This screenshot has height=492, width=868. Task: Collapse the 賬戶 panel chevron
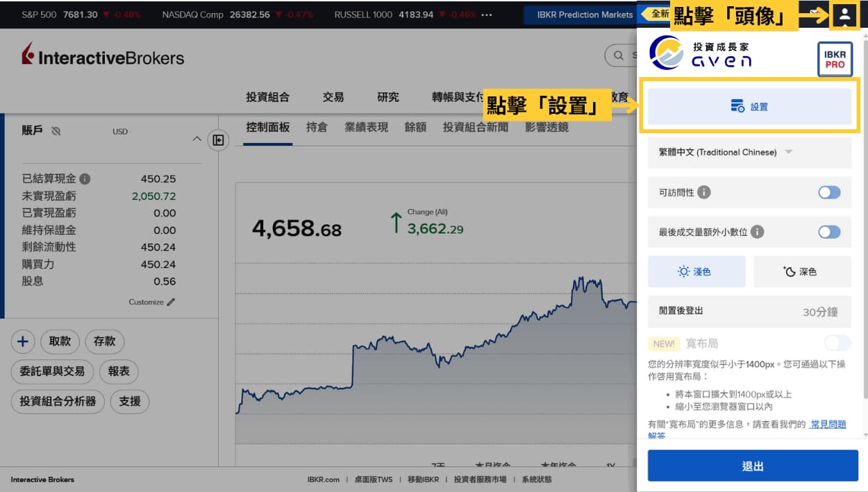[x=197, y=139]
